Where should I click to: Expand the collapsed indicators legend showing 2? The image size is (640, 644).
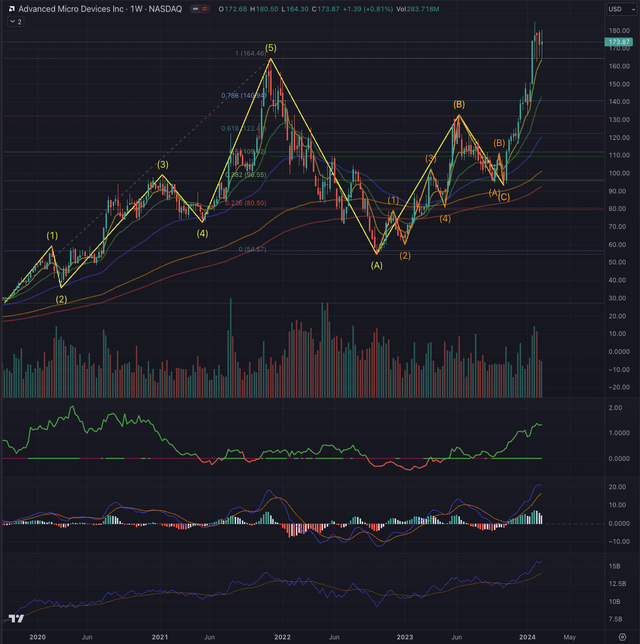(x=16, y=22)
